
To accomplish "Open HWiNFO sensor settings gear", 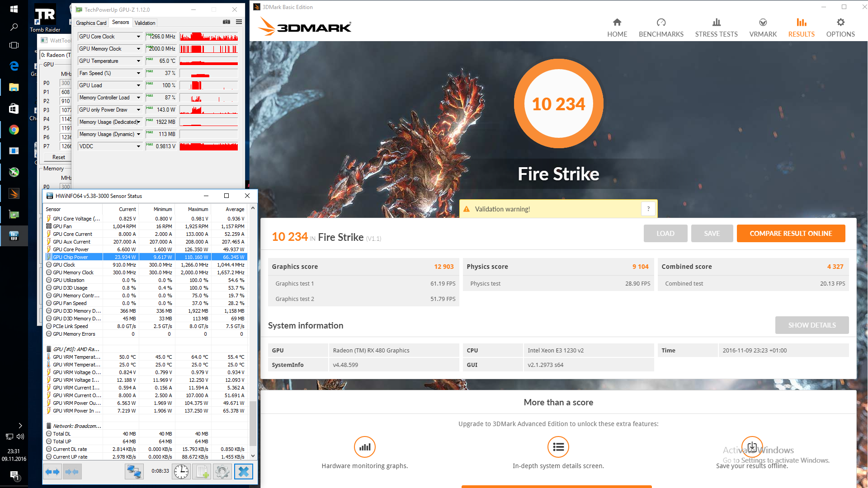I will 222,472.
